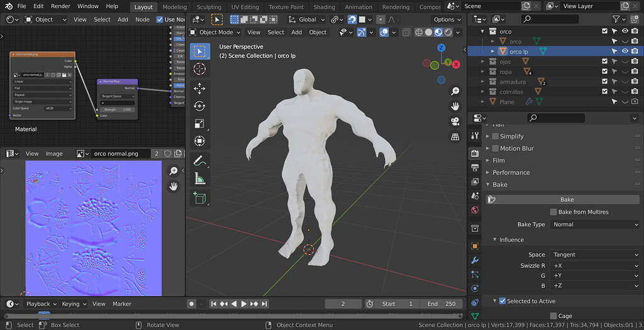Open the Playback popover
This screenshot has width=644, height=330.
point(41,304)
